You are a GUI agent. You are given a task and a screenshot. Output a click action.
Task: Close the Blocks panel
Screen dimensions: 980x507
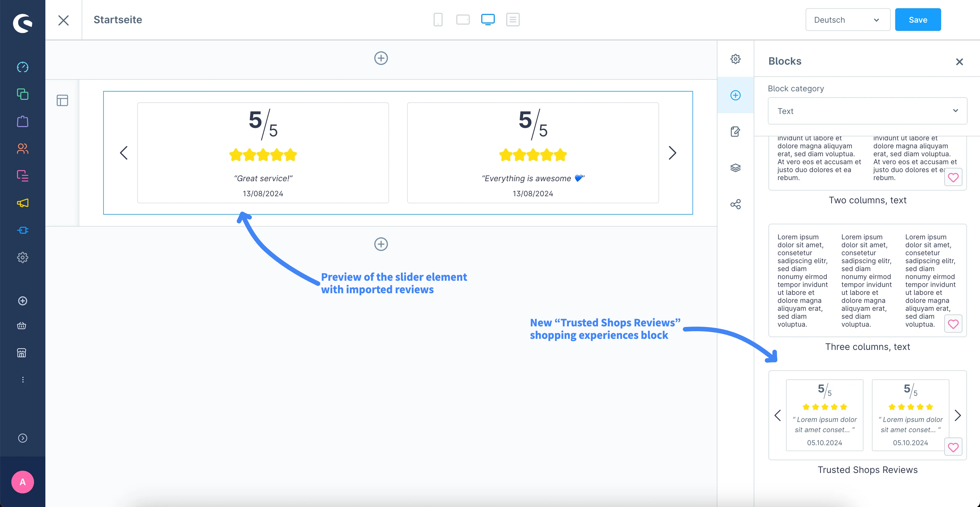tap(959, 62)
